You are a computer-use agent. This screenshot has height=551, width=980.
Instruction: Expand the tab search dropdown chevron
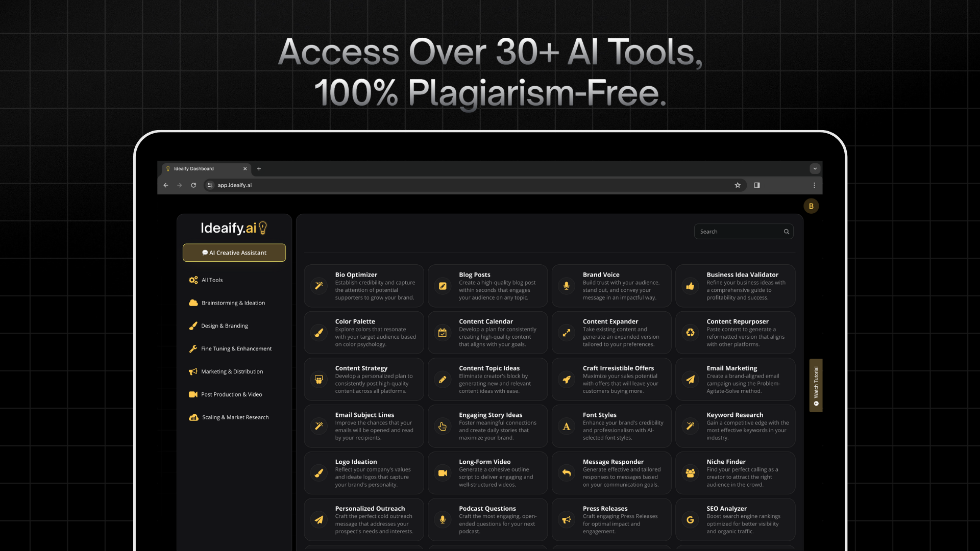coord(815,168)
